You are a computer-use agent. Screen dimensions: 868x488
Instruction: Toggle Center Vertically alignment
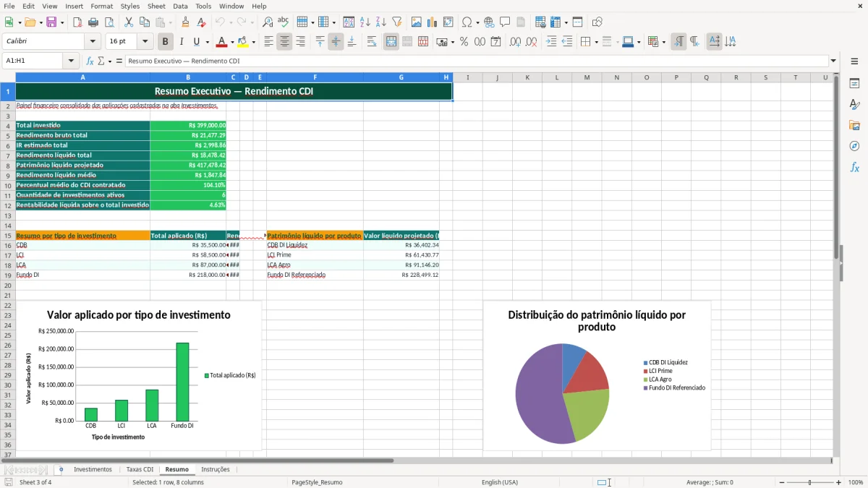(x=336, y=42)
